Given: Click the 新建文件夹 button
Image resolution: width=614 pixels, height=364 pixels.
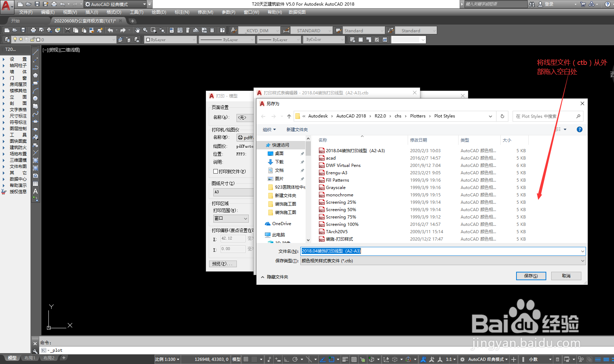Looking at the screenshot, I should (x=297, y=130).
